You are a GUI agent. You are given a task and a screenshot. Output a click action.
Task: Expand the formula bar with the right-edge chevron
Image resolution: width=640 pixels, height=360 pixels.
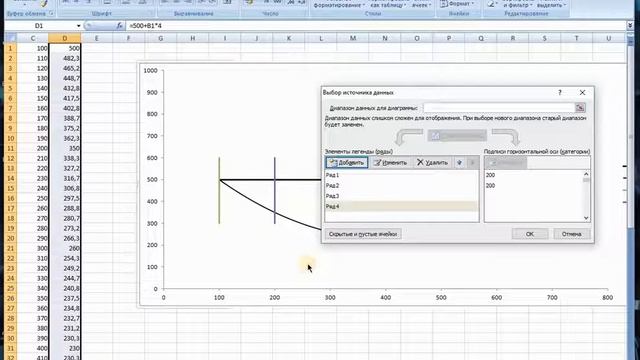click(631, 26)
